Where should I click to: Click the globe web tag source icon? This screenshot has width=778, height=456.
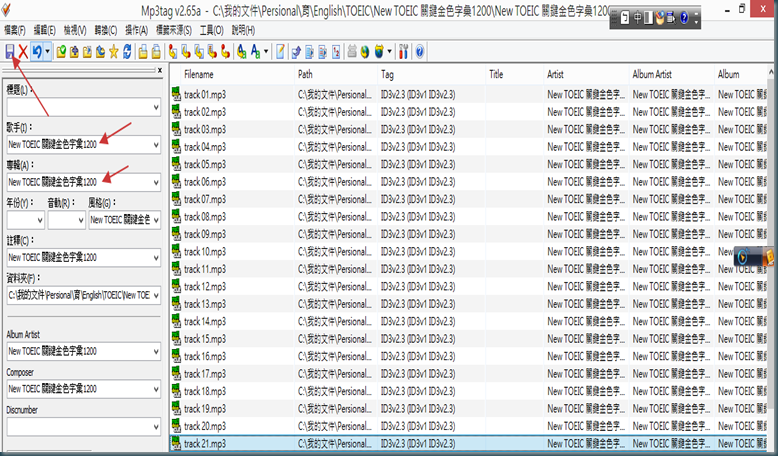click(x=365, y=51)
